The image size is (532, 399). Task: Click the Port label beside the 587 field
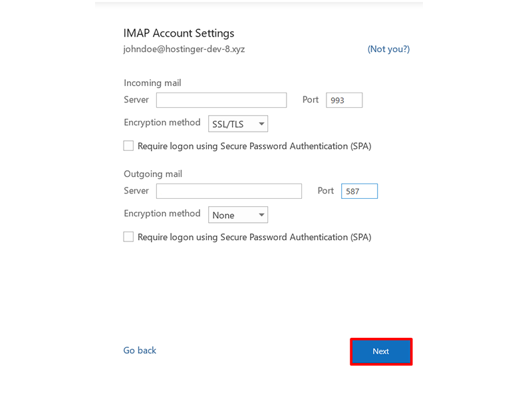click(x=325, y=191)
